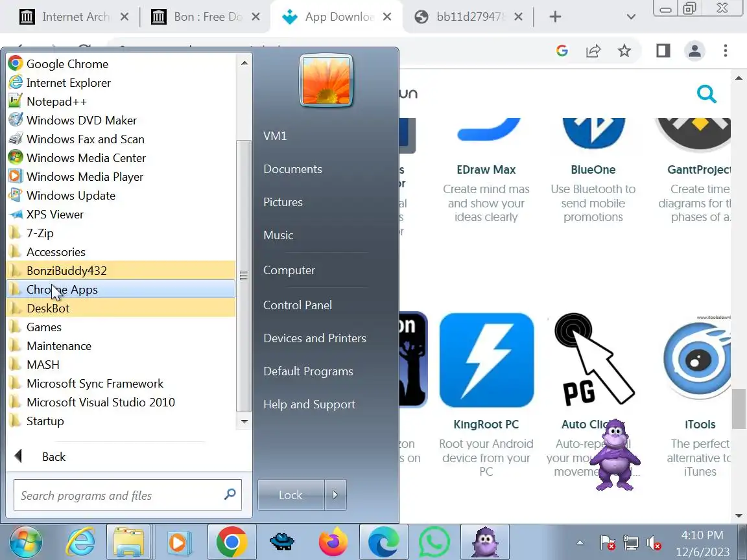Open Control Panel from the Start menu
747x560 pixels.
tap(297, 305)
